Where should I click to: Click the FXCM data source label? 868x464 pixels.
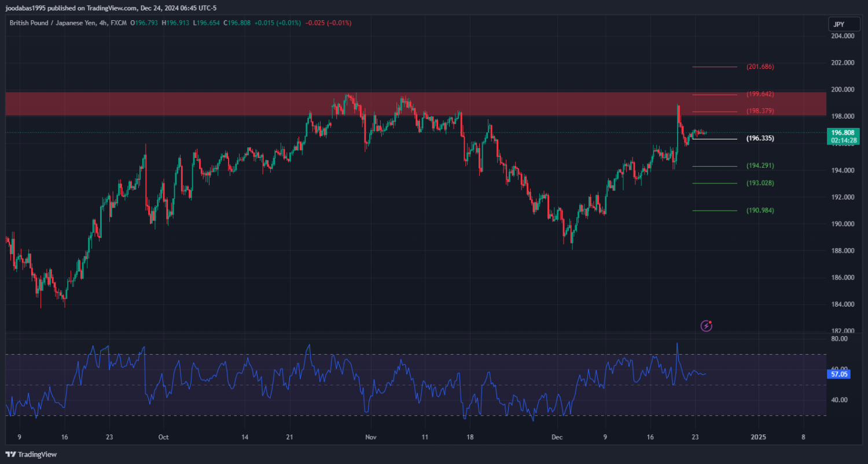(120, 23)
